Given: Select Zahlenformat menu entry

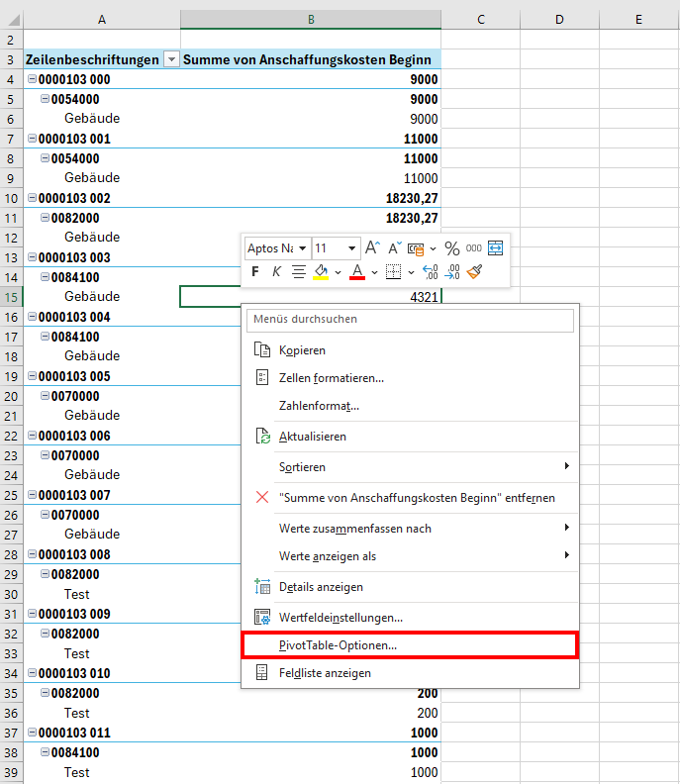Looking at the screenshot, I should tap(410, 406).
